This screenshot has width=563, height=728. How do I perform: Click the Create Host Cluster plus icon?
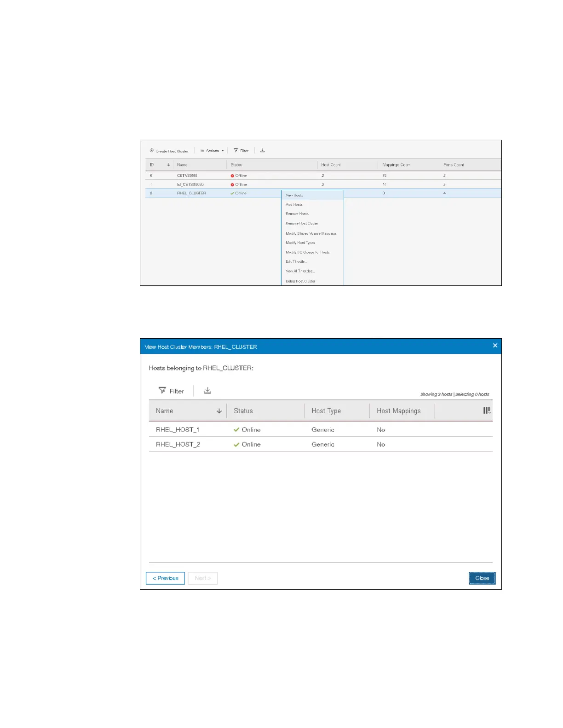(x=152, y=151)
